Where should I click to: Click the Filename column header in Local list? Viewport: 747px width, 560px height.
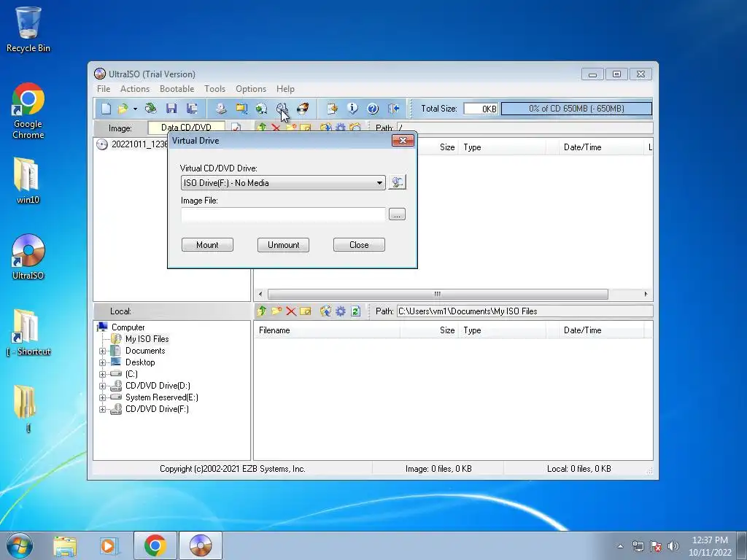point(327,330)
